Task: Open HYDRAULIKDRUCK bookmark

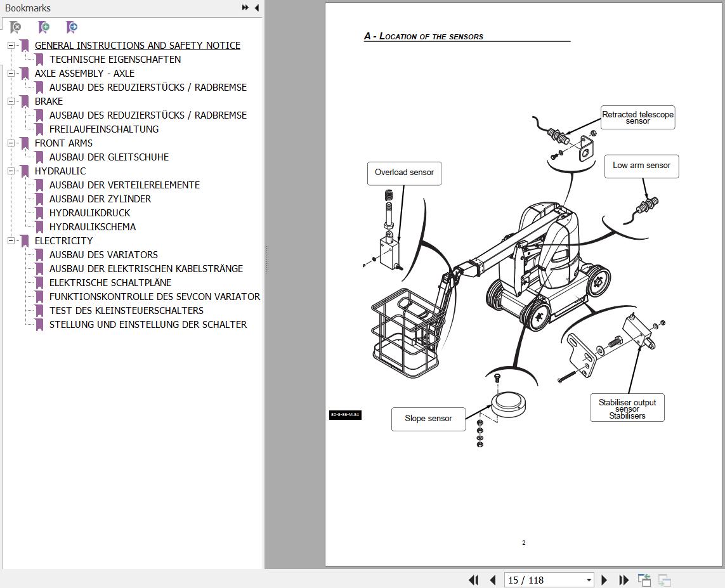Action: click(x=89, y=212)
